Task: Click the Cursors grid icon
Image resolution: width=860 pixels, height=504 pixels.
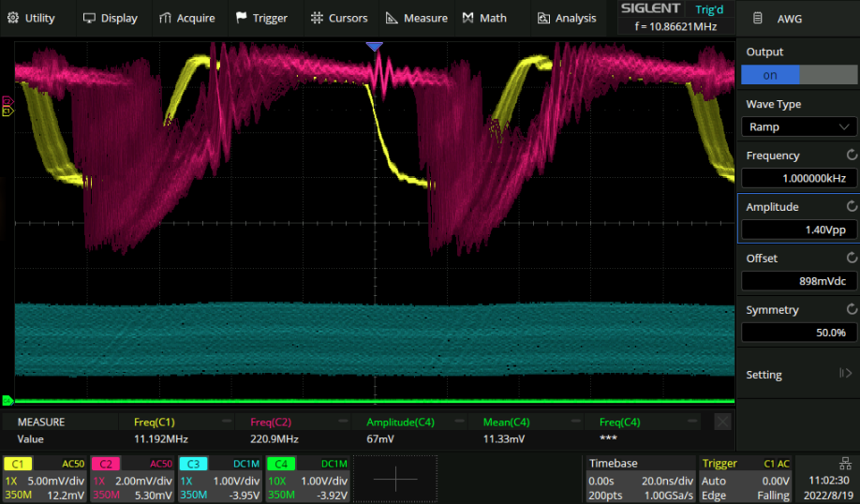Action: tap(317, 18)
